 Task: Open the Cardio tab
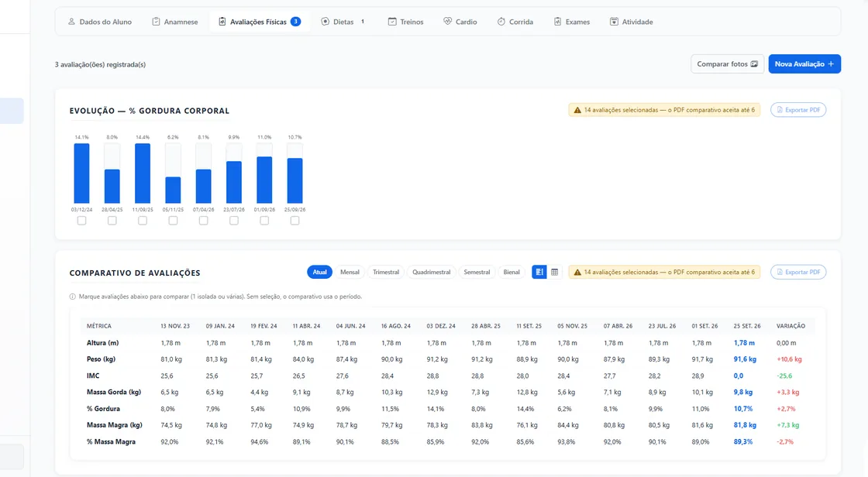click(x=460, y=22)
